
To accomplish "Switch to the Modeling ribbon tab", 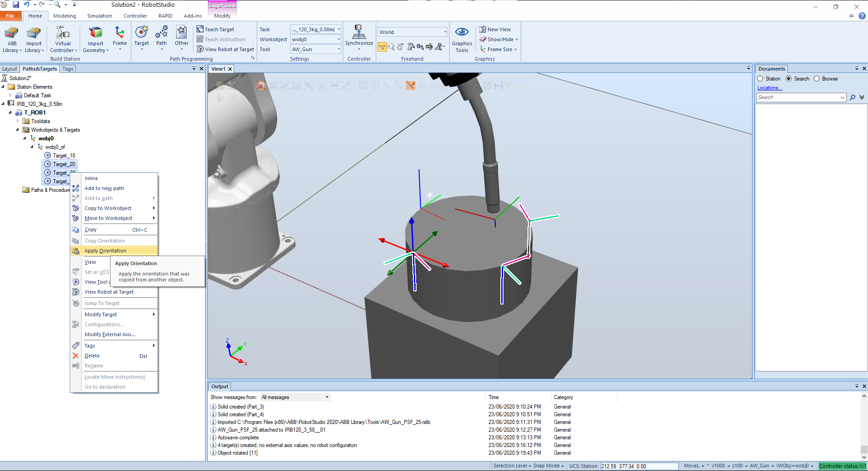I will coord(65,16).
